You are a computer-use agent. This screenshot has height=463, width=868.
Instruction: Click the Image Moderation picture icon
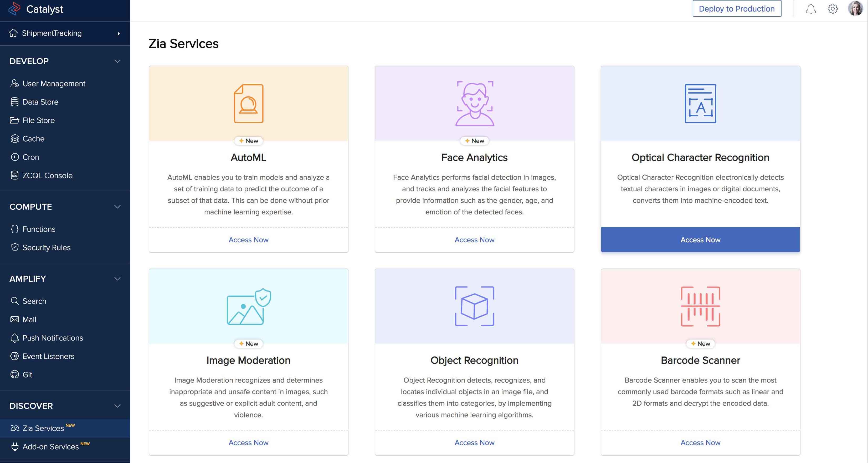(248, 306)
